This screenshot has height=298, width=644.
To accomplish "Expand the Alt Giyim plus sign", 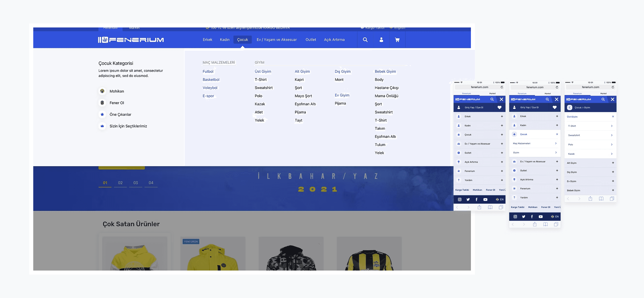I will point(613,163).
